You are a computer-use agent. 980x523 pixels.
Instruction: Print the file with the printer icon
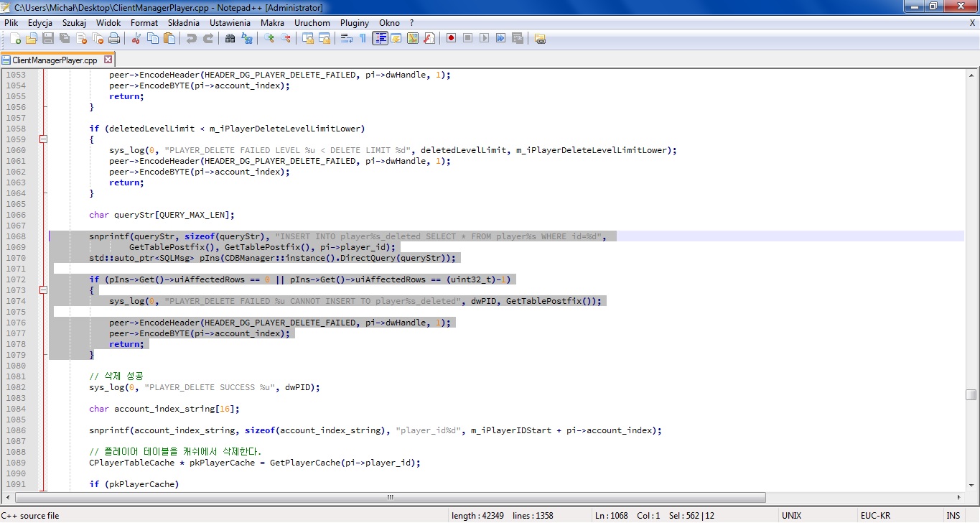[114, 38]
